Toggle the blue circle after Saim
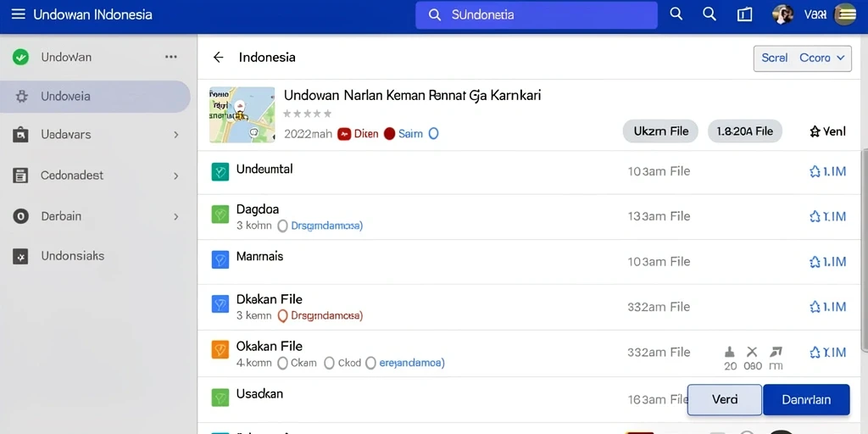Viewport: 868px width, 434px height. click(433, 133)
